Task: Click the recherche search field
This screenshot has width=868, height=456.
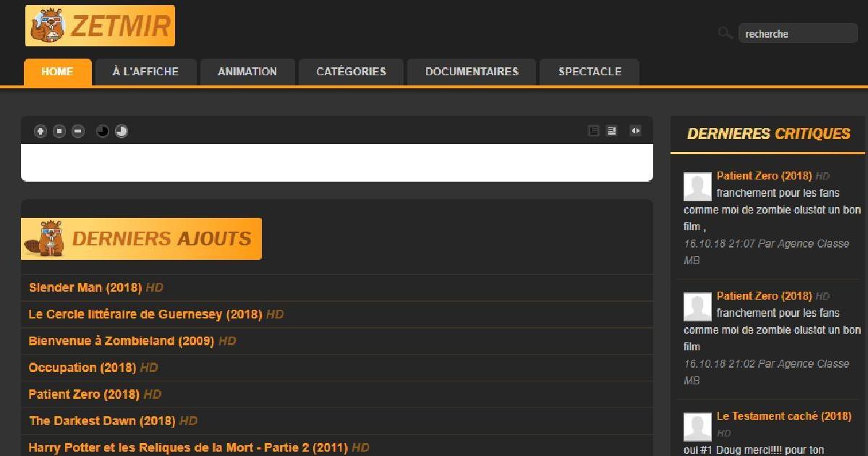Action: pos(798,33)
